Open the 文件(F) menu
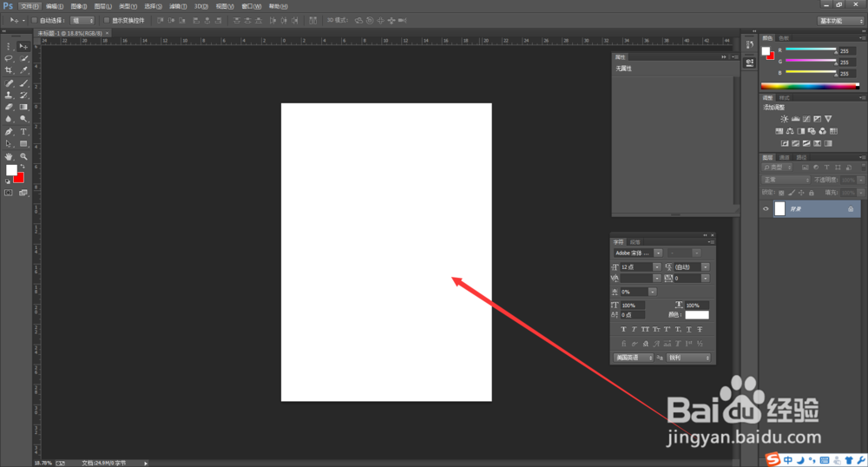868x467 pixels. [30, 6]
